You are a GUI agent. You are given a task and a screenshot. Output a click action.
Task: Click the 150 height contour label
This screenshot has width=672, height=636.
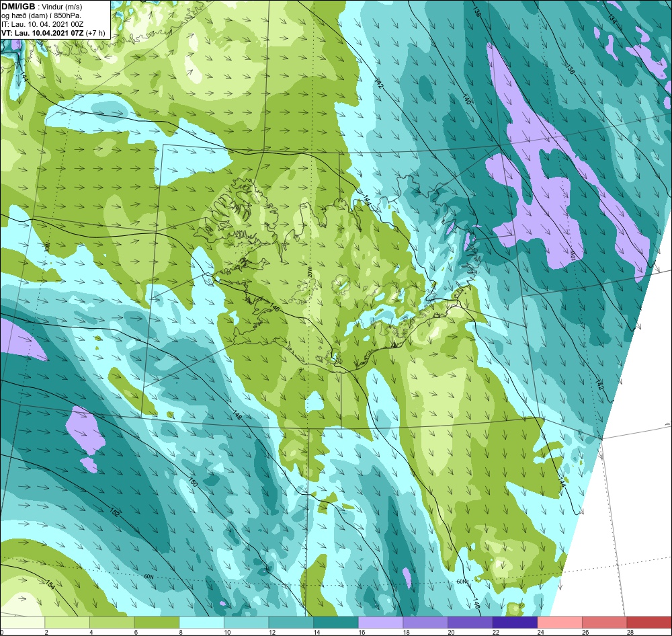(193, 482)
